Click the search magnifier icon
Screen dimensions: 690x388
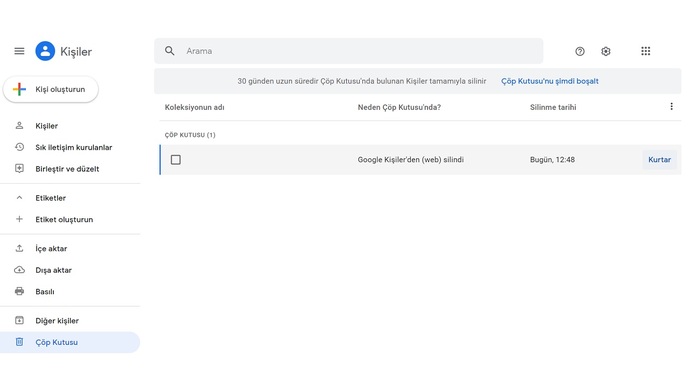(x=170, y=51)
